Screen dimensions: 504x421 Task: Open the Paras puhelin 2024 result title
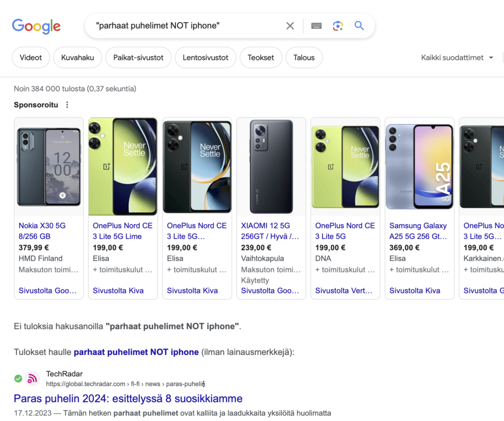[x=128, y=398]
